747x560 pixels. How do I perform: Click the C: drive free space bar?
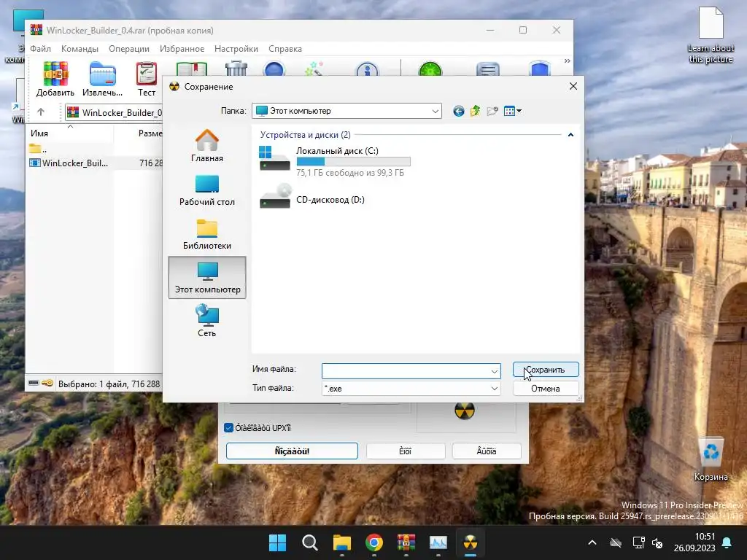353,162
